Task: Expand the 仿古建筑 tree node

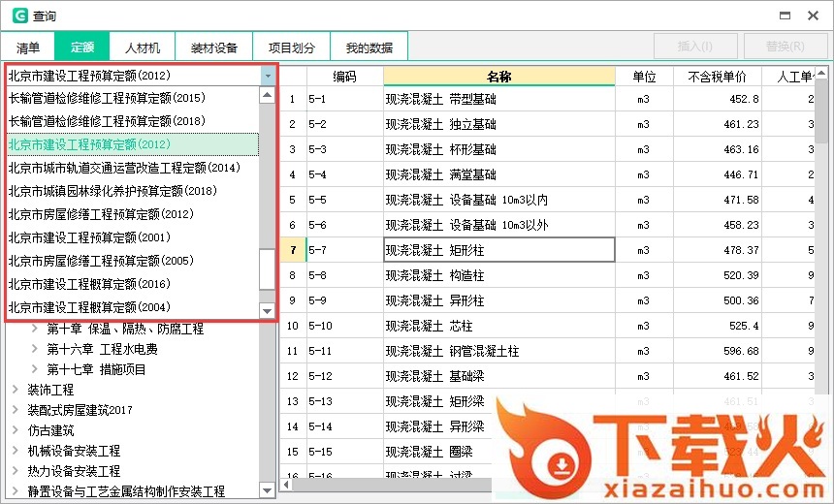Action: tap(16, 430)
